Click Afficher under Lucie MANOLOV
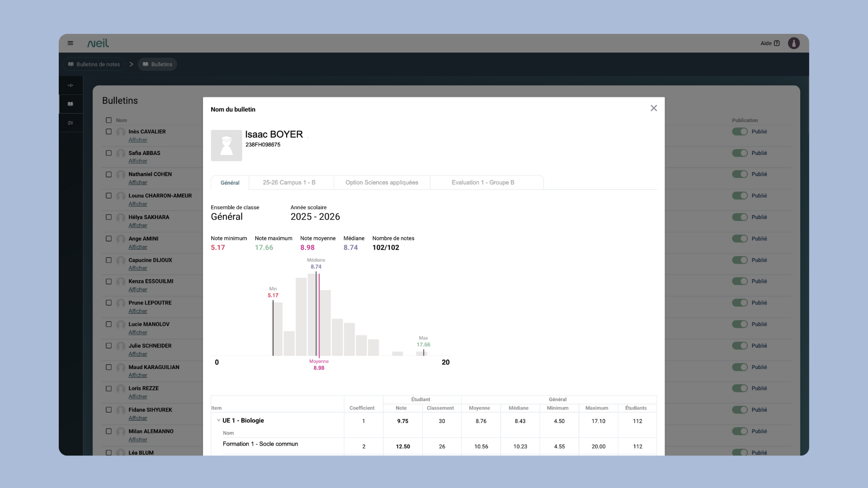Viewport: 868px width, 488px height. click(138, 333)
